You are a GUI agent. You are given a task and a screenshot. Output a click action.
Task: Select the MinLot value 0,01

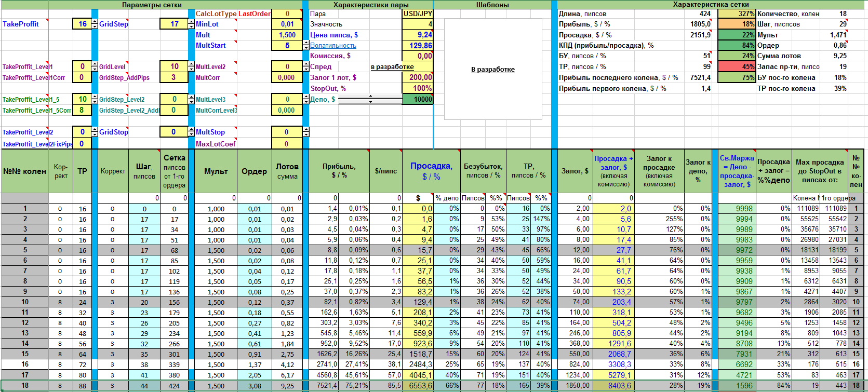[287, 24]
